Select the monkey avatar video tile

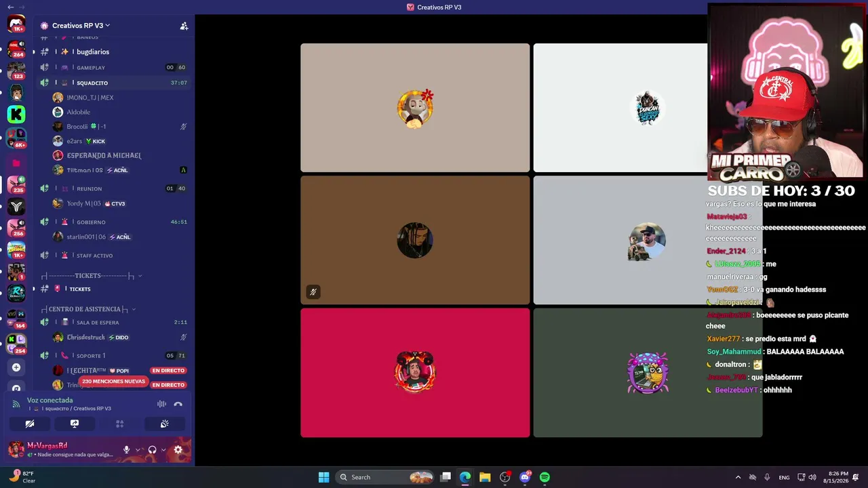pos(415,108)
